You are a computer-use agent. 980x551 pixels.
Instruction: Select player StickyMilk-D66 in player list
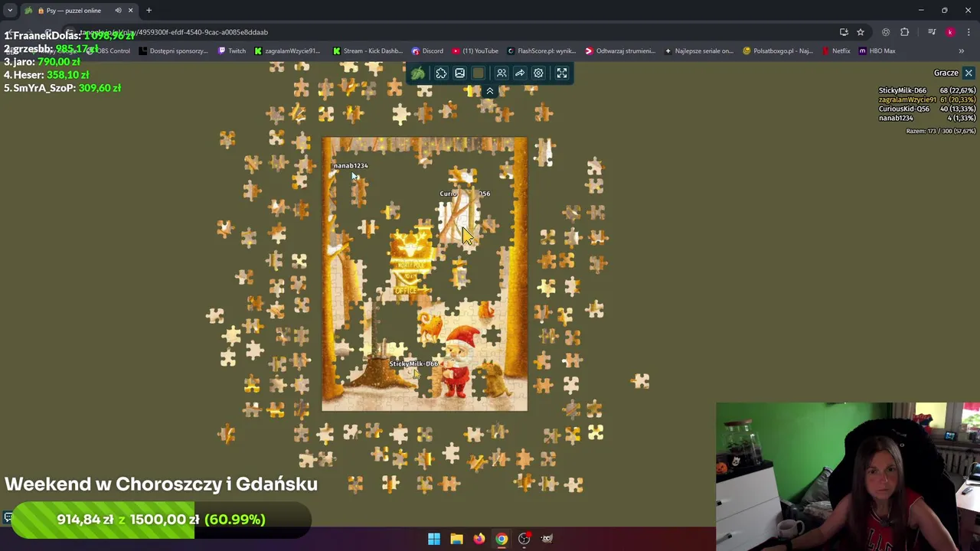pos(902,90)
